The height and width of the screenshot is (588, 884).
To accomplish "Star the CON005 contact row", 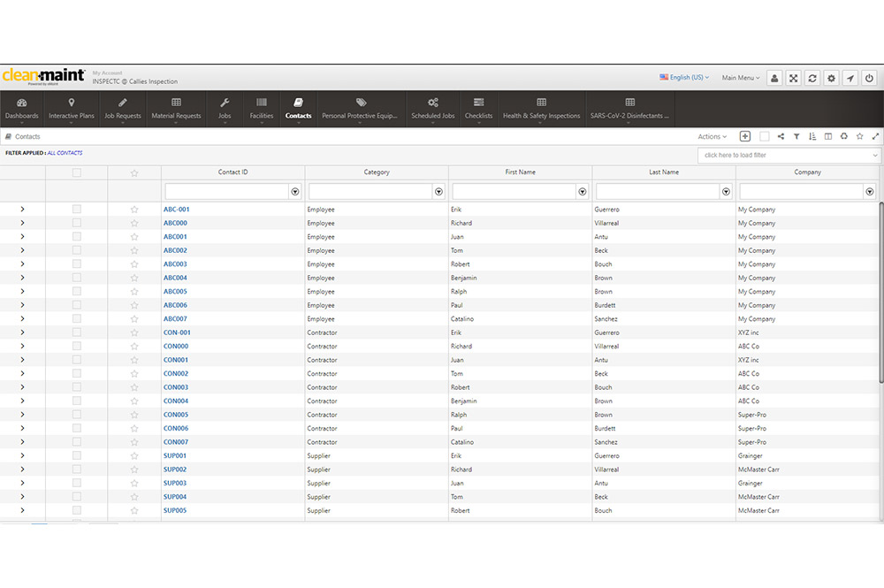I will tap(134, 415).
